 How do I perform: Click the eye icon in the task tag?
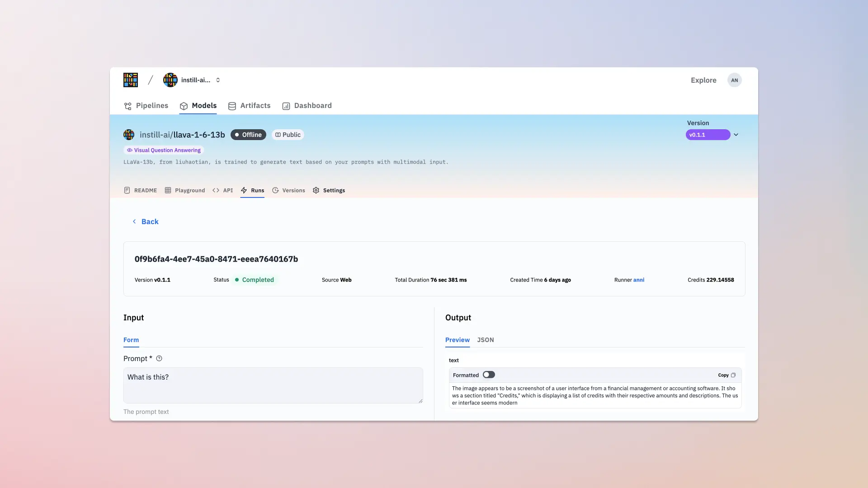[x=130, y=150]
